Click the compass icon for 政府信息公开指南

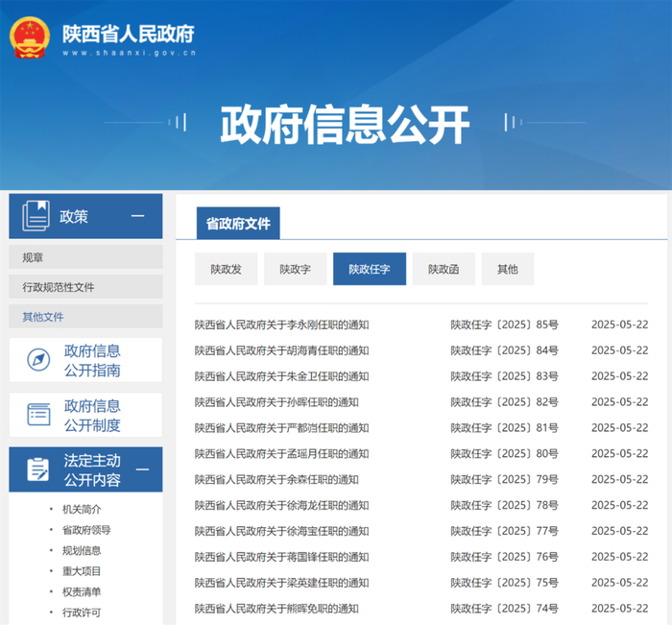tap(38, 361)
